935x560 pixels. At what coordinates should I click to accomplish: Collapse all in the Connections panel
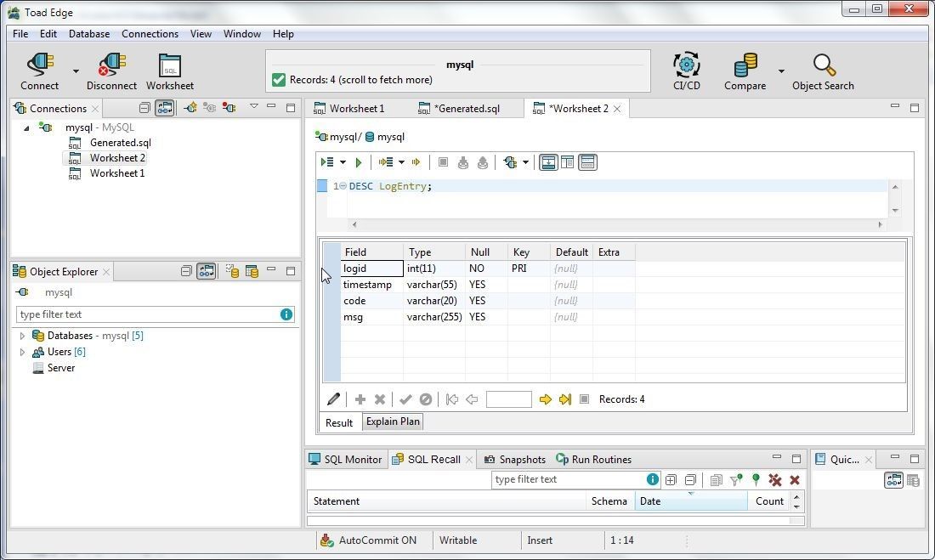144,108
